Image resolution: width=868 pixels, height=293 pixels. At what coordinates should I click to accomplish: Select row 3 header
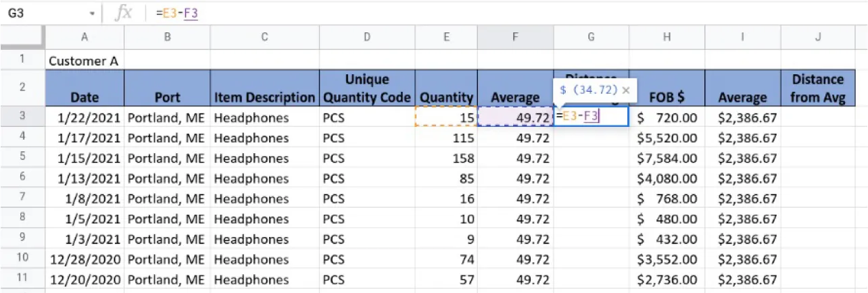pos(22,117)
